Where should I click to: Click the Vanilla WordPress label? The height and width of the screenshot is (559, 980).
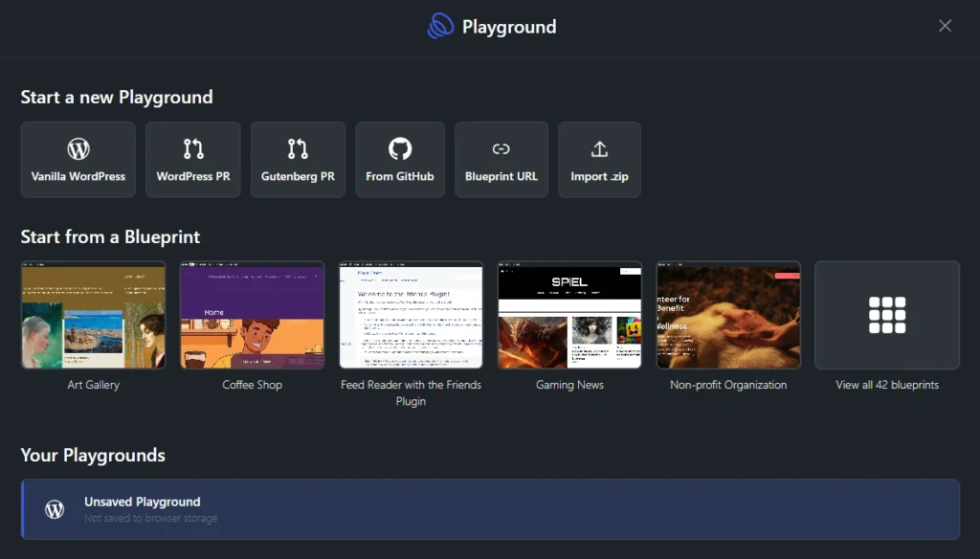pyautogui.click(x=78, y=177)
